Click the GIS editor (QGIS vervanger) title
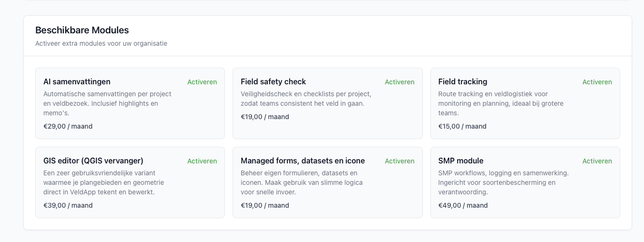644x242 pixels. 93,161
